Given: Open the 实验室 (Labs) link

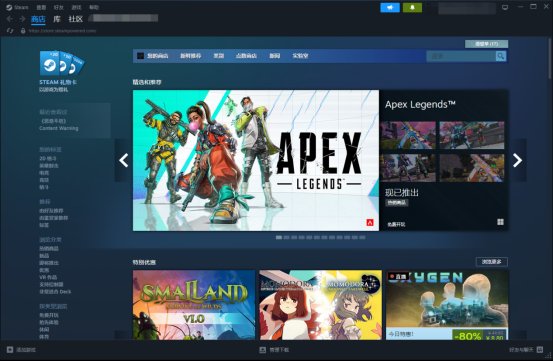Looking at the screenshot, I should click(300, 56).
